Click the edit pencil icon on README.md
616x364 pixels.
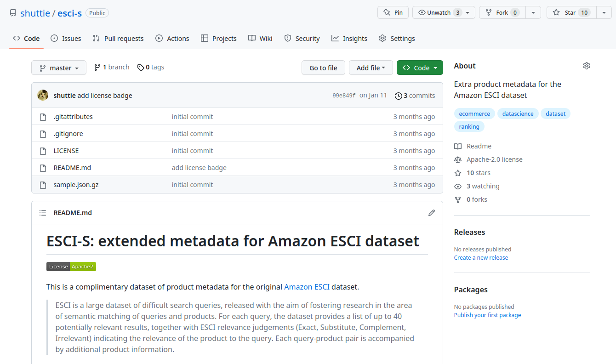[x=432, y=213]
